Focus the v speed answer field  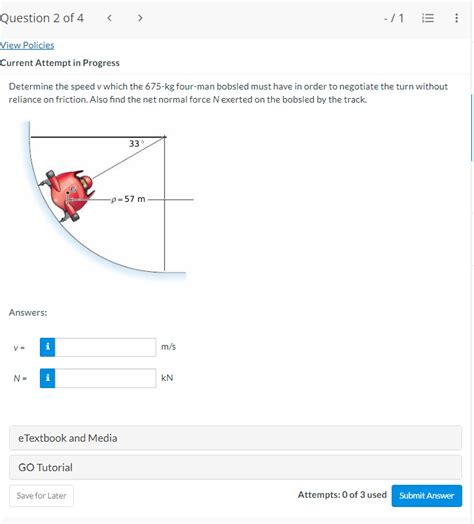click(x=105, y=347)
